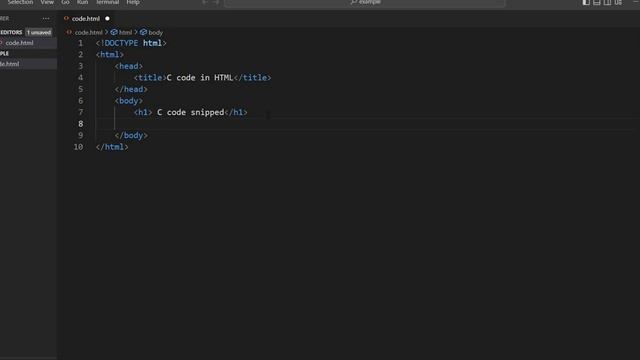Click the 'C code snipped' heading text
The height and width of the screenshot is (360, 640).
(190, 112)
